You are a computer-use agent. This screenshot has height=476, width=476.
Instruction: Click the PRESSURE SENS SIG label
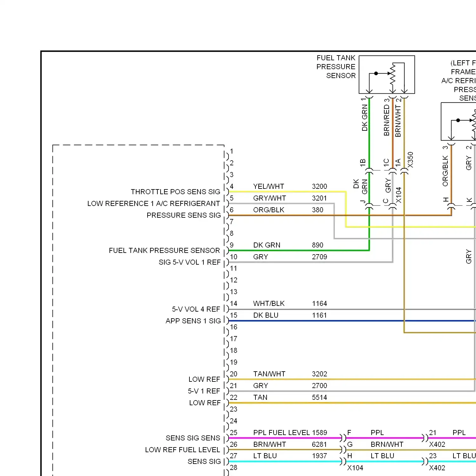tap(184, 215)
